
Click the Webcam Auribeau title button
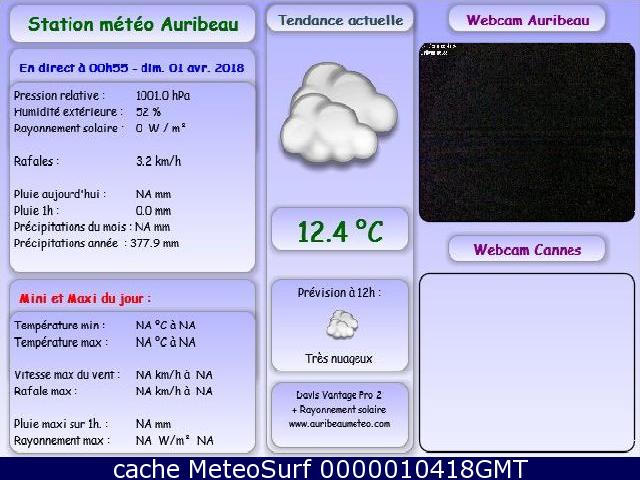point(527,19)
